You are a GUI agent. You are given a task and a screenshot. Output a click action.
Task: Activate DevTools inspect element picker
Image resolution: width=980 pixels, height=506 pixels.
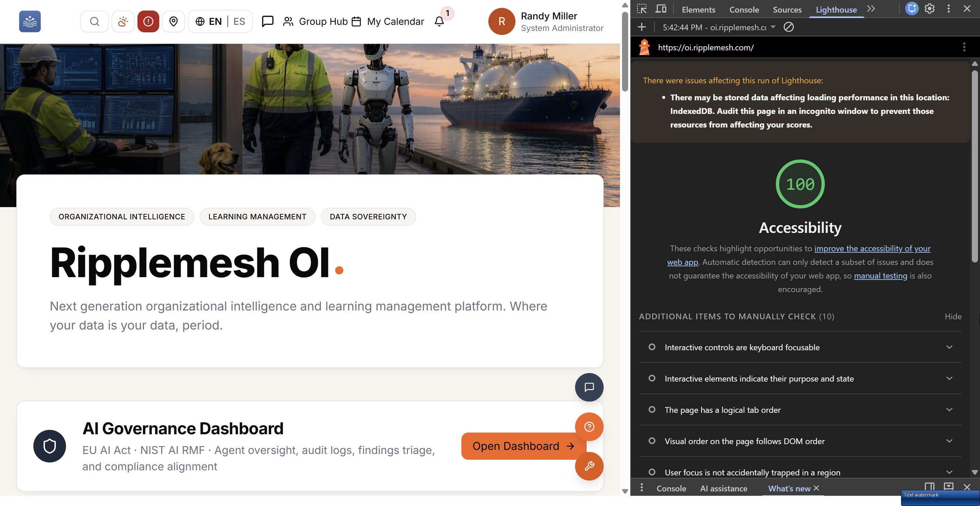coord(642,9)
